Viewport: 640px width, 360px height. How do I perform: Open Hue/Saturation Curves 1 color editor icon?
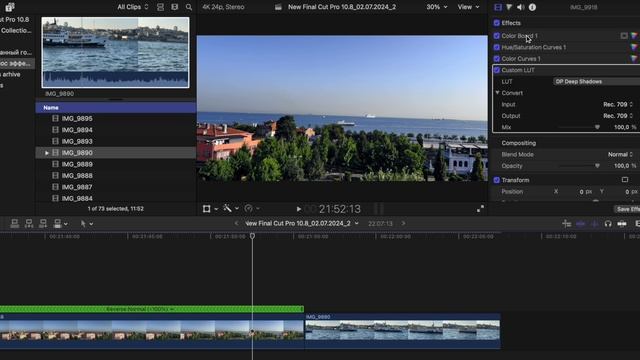tap(634, 47)
